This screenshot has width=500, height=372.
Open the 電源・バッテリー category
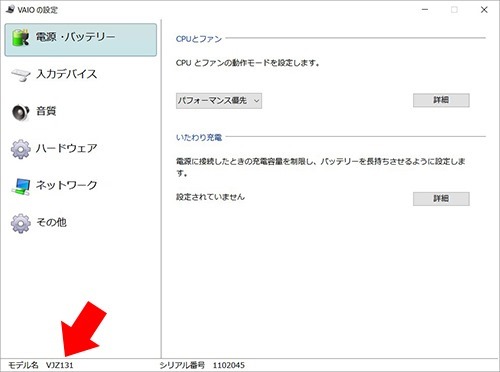click(81, 40)
